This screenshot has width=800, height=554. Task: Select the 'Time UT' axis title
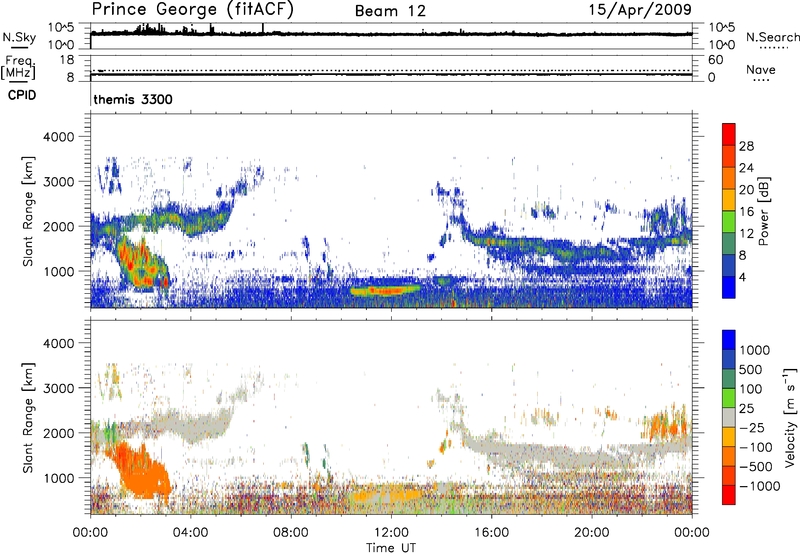coord(391,548)
